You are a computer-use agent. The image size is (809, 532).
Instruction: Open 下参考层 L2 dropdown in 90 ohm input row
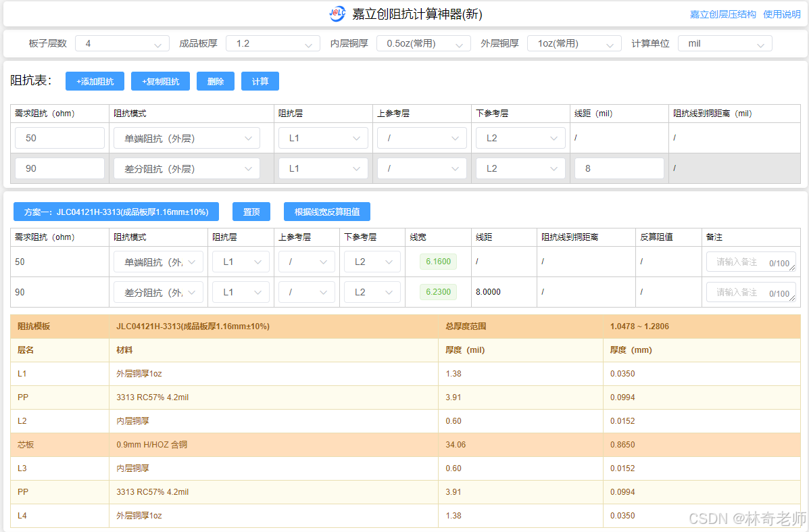[520, 168]
